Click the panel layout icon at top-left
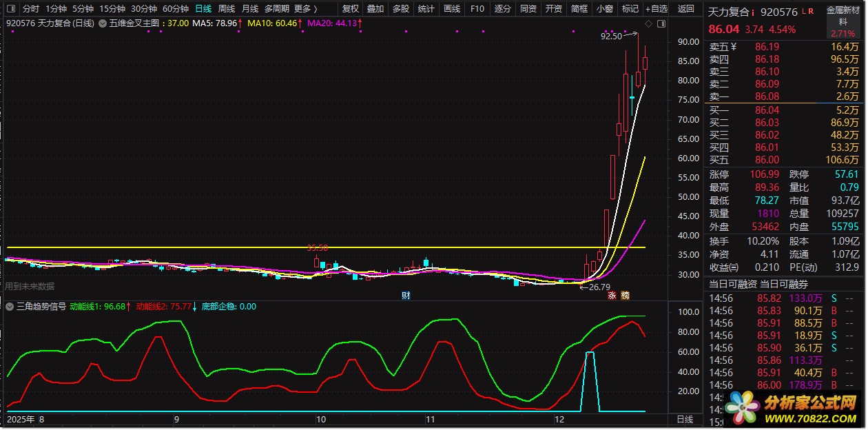The height and width of the screenshot is (430, 868). 10,9
